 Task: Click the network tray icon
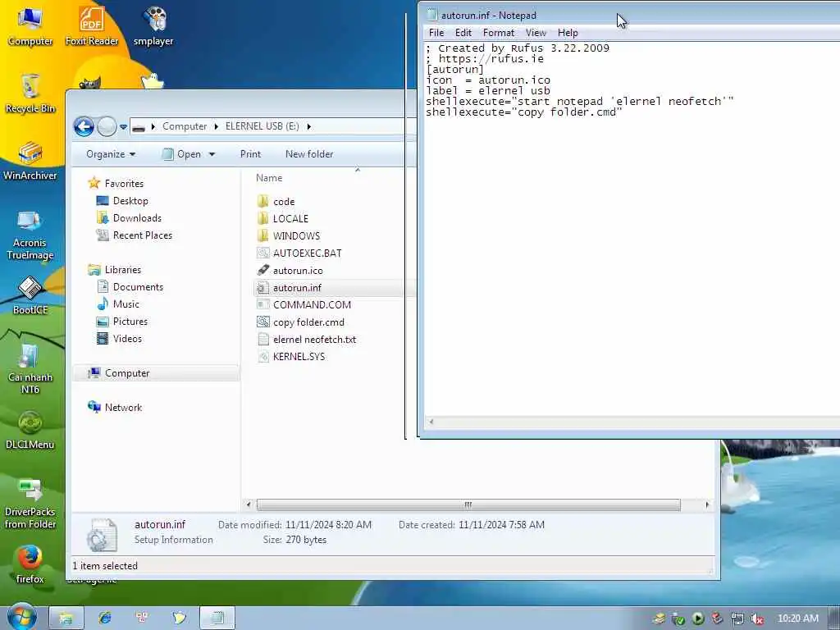[737, 619]
